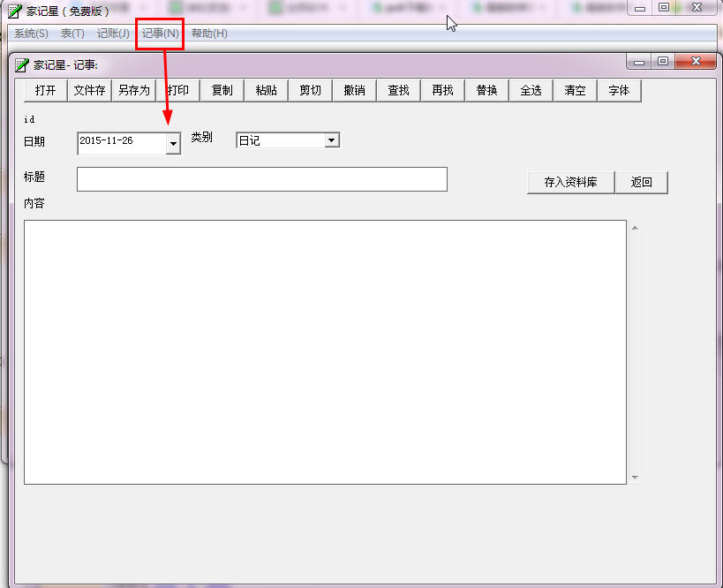Clear content with 清空 button

(576, 90)
